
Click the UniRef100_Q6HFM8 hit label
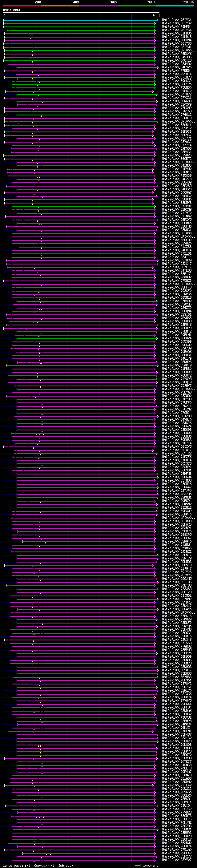click(176, 474)
